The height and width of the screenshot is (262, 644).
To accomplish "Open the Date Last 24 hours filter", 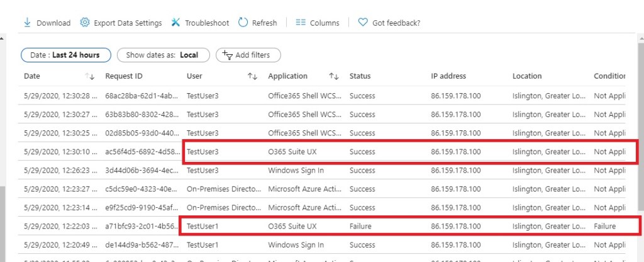I will 65,55.
